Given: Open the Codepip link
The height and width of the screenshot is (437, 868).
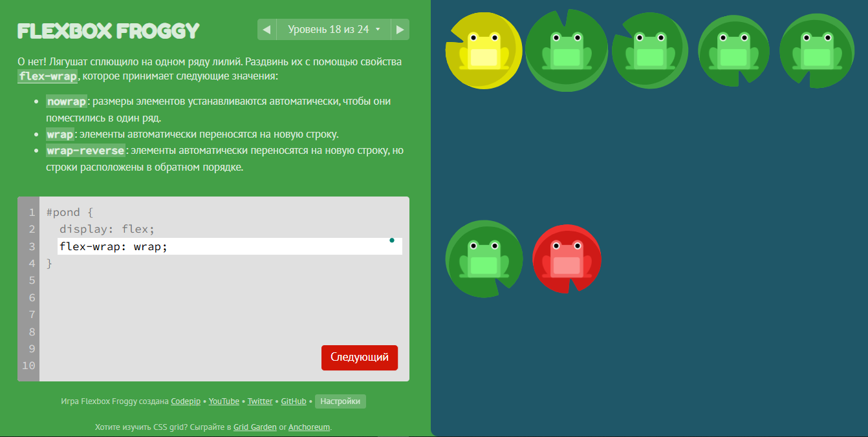Looking at the screenshot, I should point(186,401).
